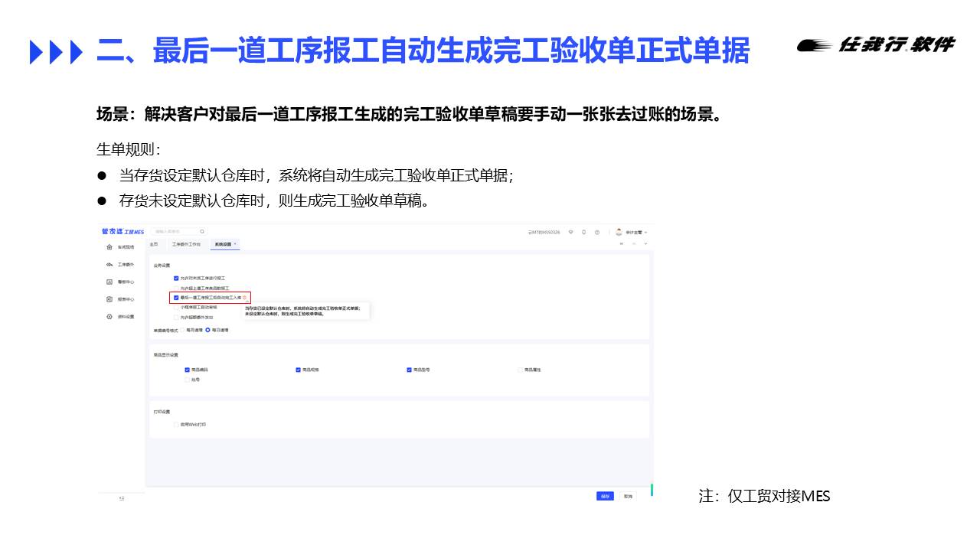
Task: Click the search magnifier icon
Action: tap(202, 231)
